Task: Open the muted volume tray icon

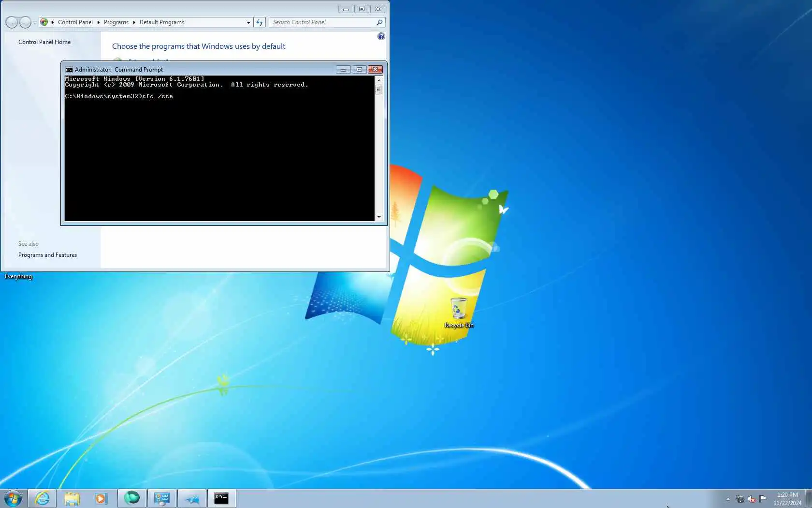Action: tap(752, 499)
